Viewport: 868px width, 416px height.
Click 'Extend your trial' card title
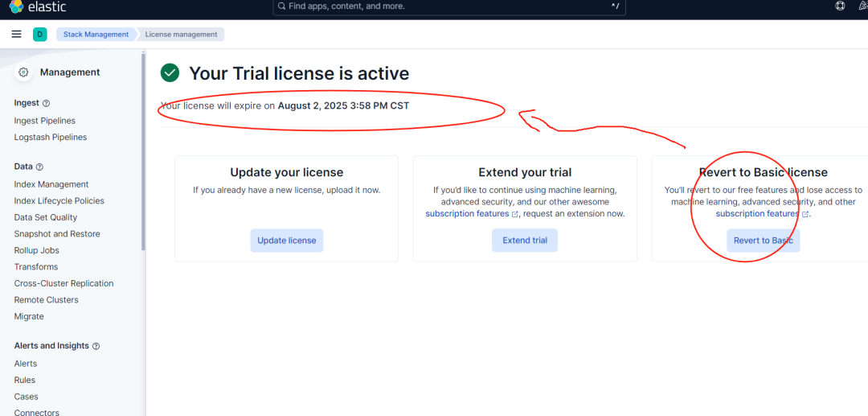tap(525, 172)
